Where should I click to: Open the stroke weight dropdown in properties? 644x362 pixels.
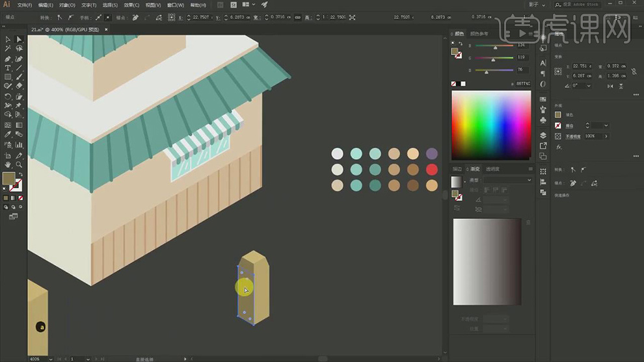tap(606, 125)
